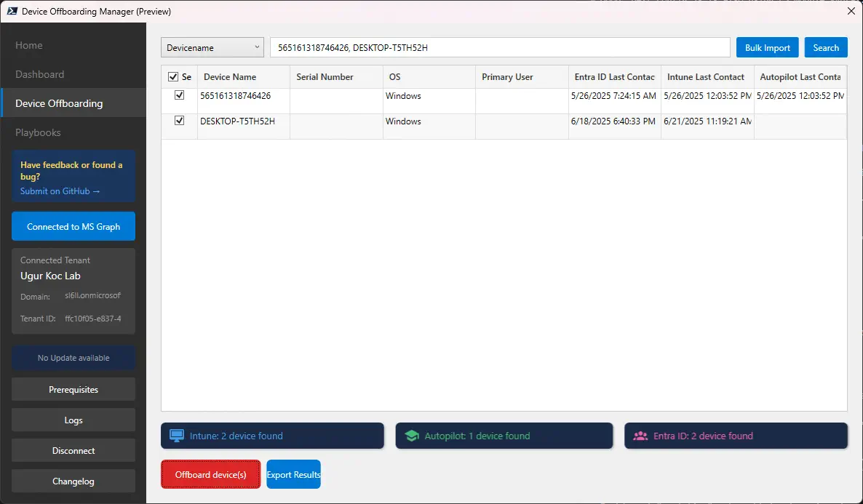Start a device Search
Image resolution: width=863 pixels, height=504 pixels.
(826, 47)
